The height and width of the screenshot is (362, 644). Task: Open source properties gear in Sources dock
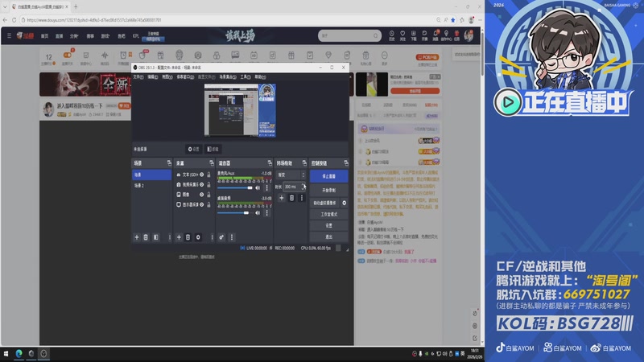tap(198, 237)
